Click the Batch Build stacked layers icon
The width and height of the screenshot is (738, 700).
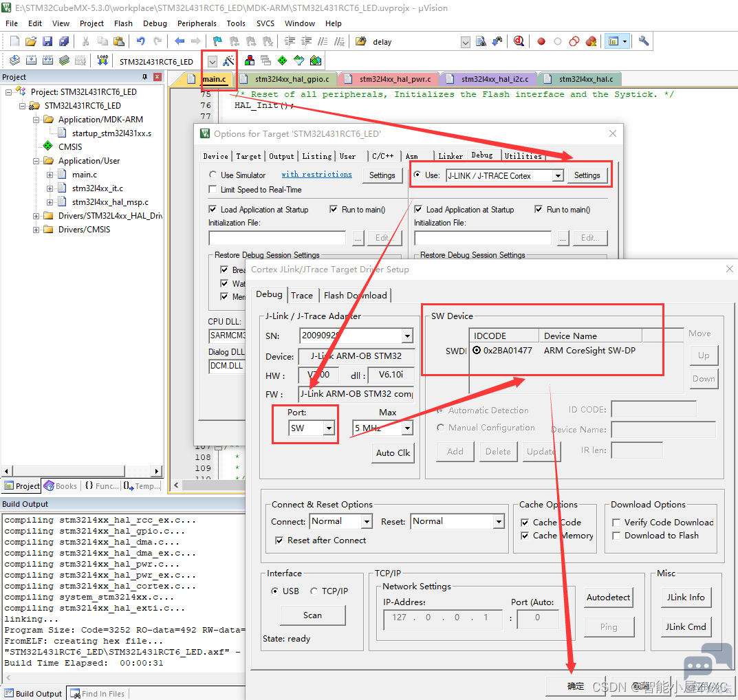tap(65, 61)
